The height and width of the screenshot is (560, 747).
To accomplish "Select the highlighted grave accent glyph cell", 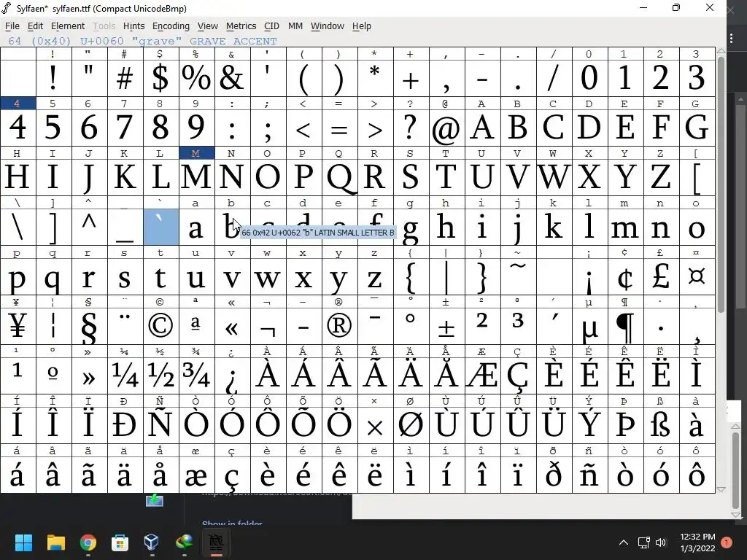I will pyautogui.click(x=161, y=227).
